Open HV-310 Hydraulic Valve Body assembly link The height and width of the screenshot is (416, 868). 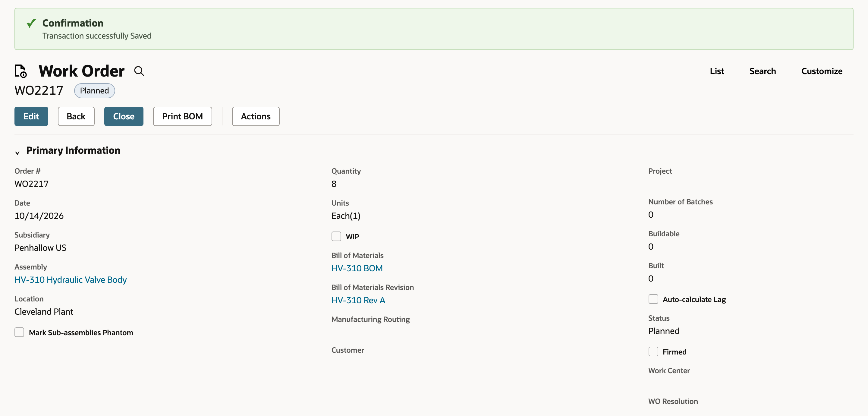pos(71,279)
